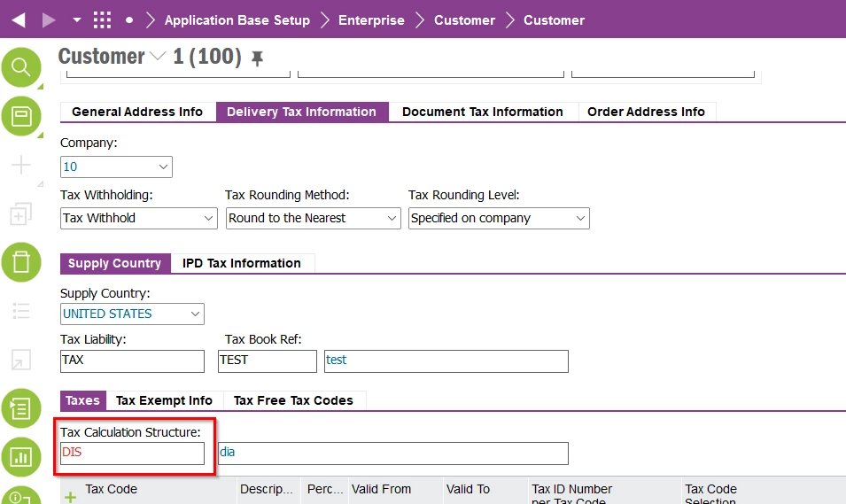Screen dimensions: 846x504
Task: Click the Tax ID Number per Tax Code header
Action: [572, 493]
